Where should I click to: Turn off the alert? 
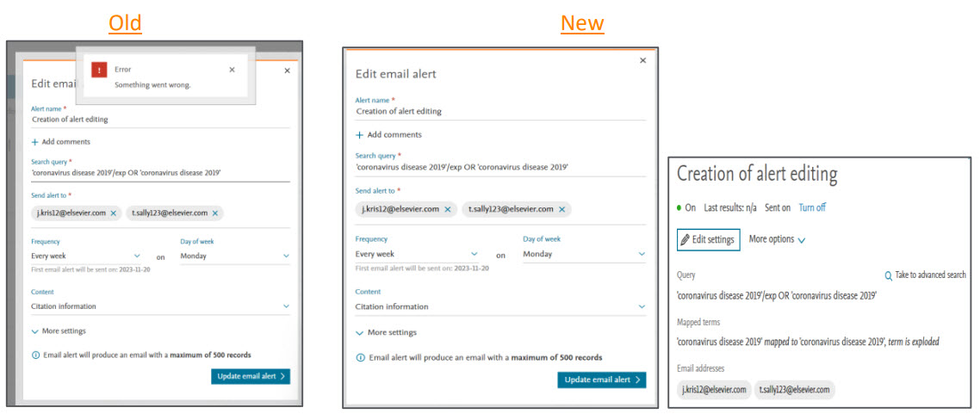tap(811, 207)
